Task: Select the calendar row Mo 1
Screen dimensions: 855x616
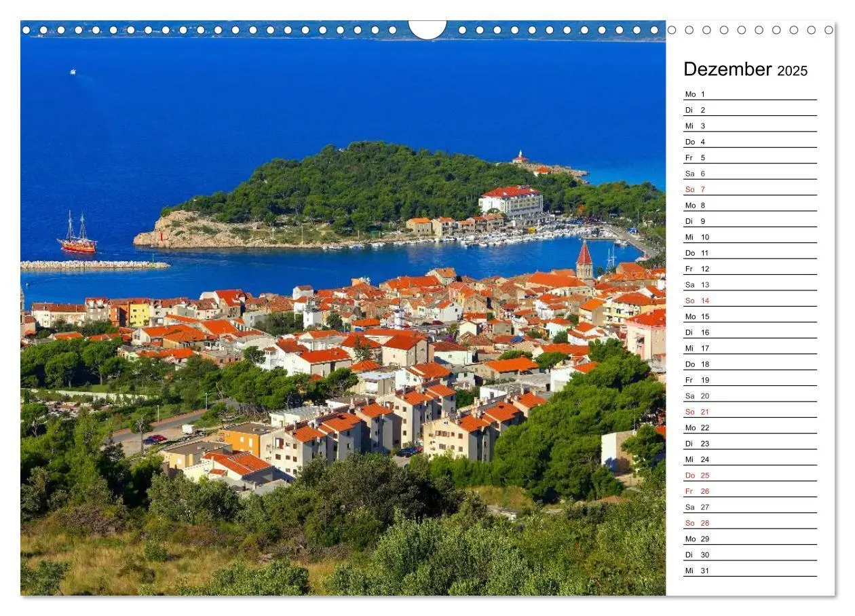Action: pyautogui.click(x=750, y=94)
